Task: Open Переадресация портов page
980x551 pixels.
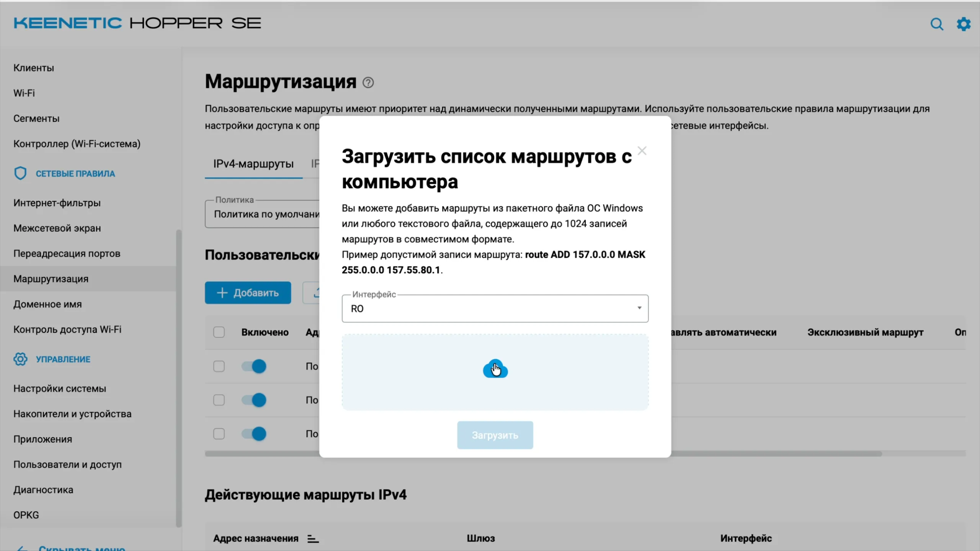Action: (x=67, y=254)
